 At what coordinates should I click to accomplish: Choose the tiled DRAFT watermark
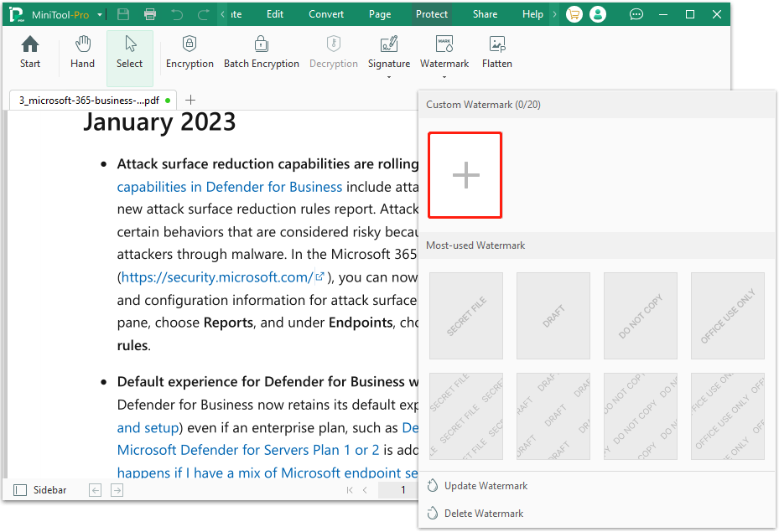pyautogui.click(x=553, y=416)
